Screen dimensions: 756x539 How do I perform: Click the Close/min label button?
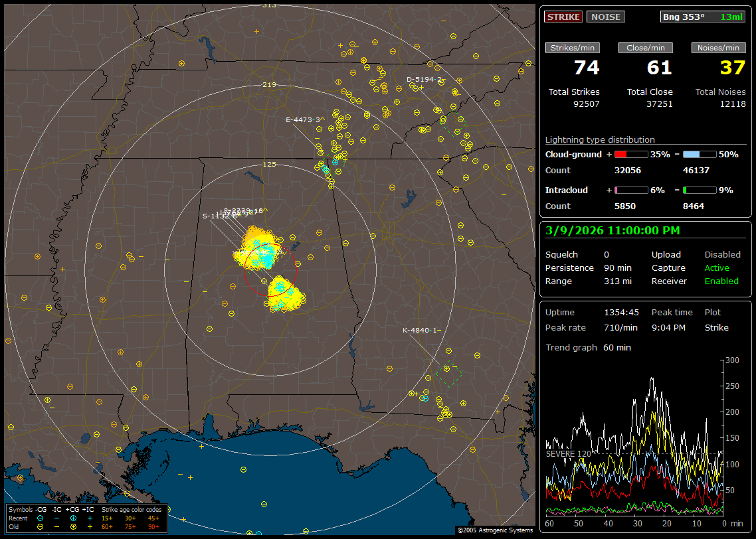tap(645, 48)
